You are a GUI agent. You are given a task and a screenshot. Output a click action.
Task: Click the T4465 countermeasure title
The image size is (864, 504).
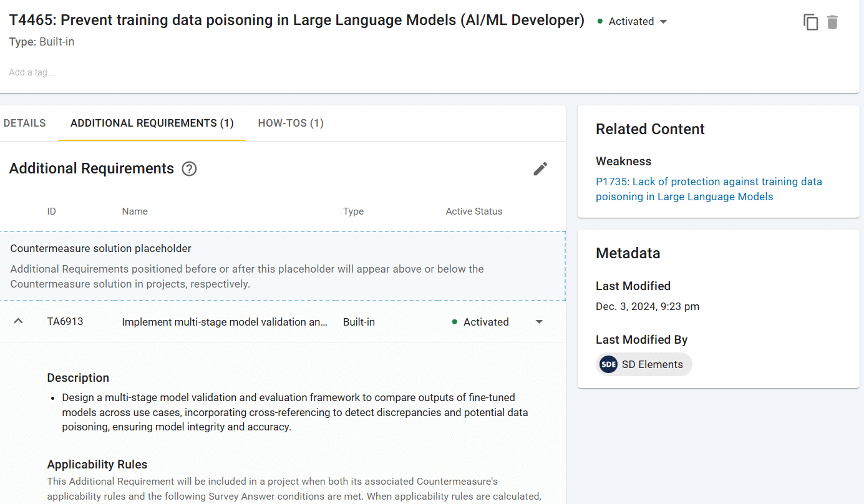point(297,20)
